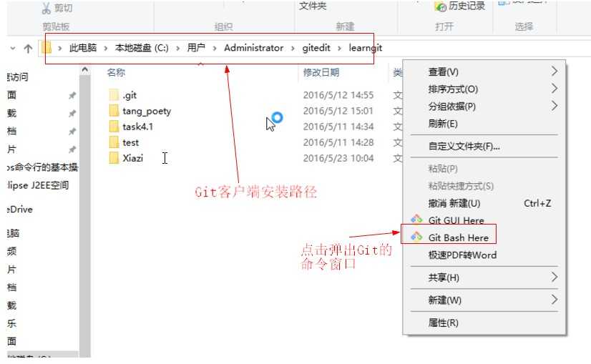Expand the 查看(V) submenu arrow
This screenshot has height=364, width=591.
(x=554, y=72)
